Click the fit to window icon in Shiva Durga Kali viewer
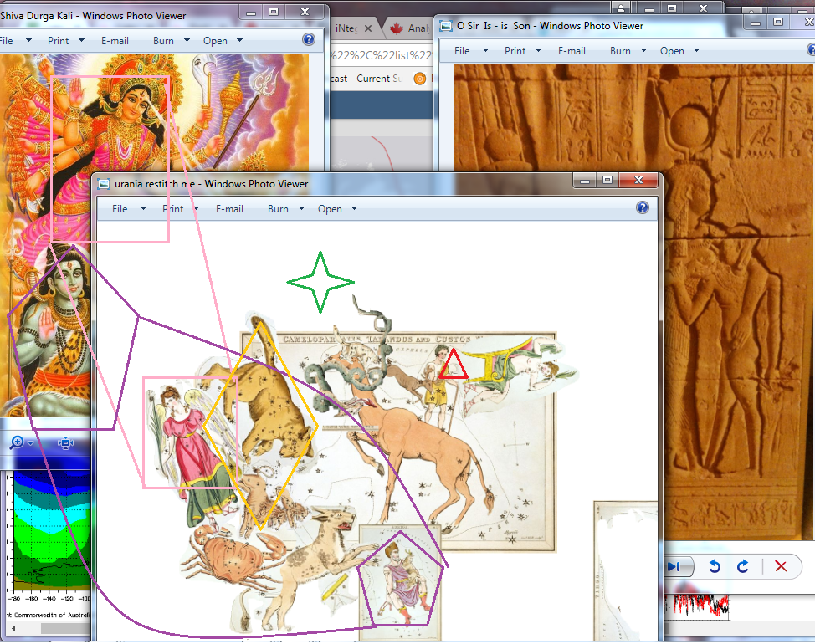This screenshot has width=815, height=644. click(65, 443)
